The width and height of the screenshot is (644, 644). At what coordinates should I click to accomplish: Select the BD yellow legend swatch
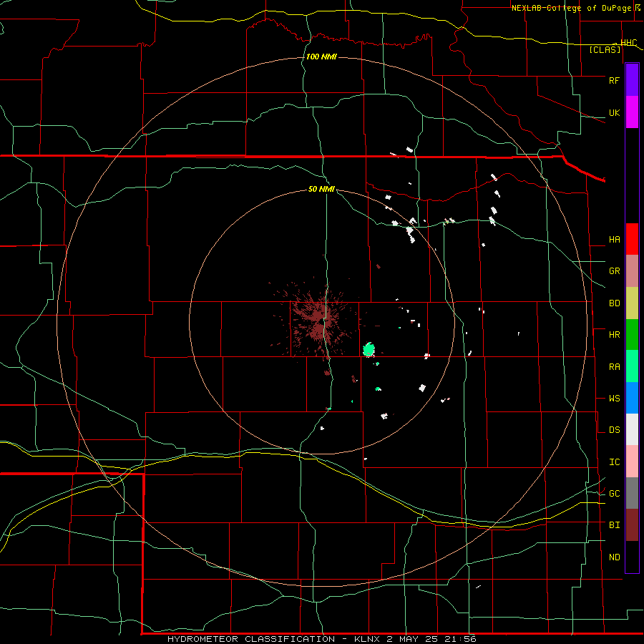[632, 303]
